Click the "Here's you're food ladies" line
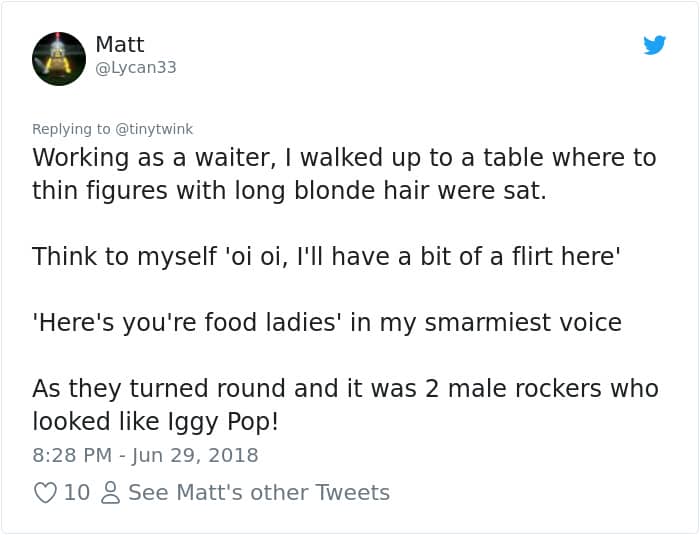The width and height of the screenshot is (700, 535). (326, 322)
